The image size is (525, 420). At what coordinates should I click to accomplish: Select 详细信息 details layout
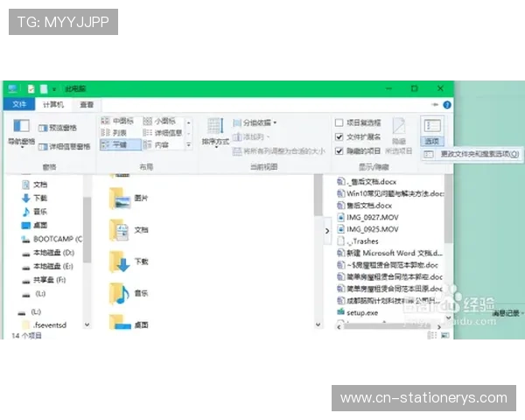[163, 133]
